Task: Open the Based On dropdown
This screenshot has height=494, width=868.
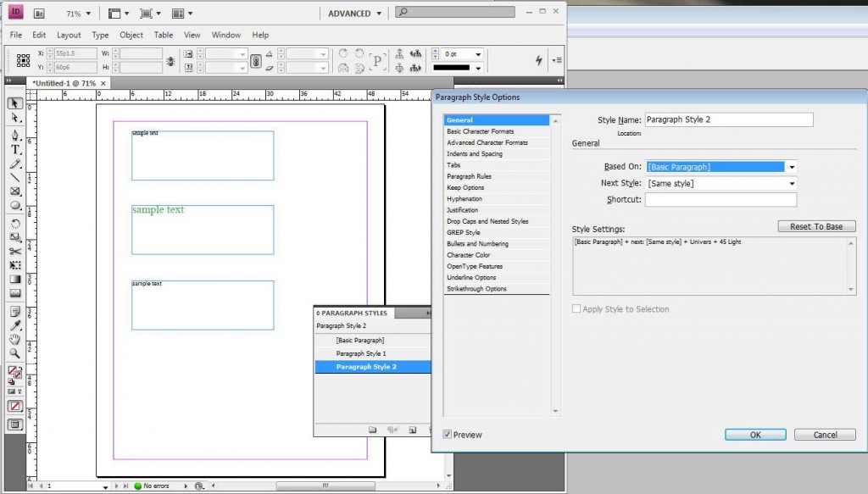Action: coord(793,167)
